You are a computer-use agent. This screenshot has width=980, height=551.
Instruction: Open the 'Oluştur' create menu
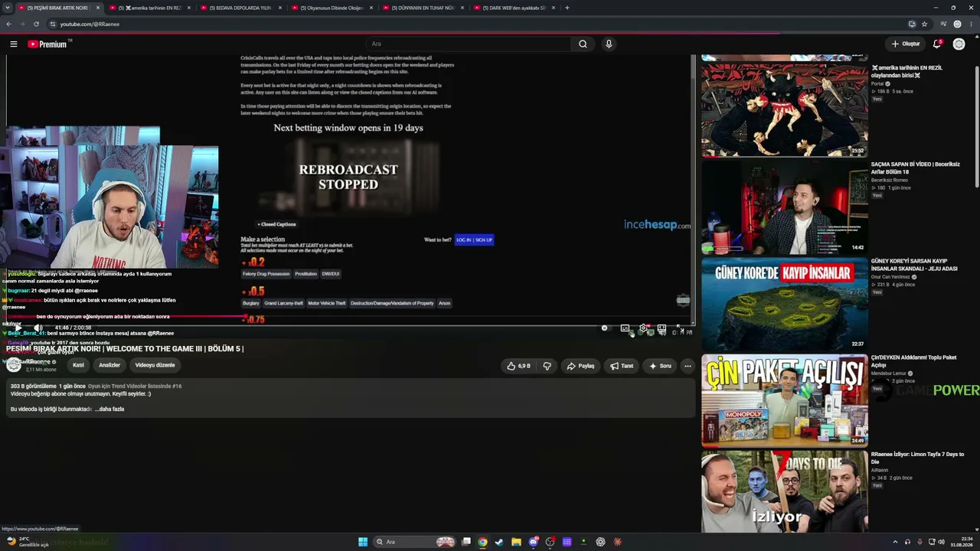(905, 44)
